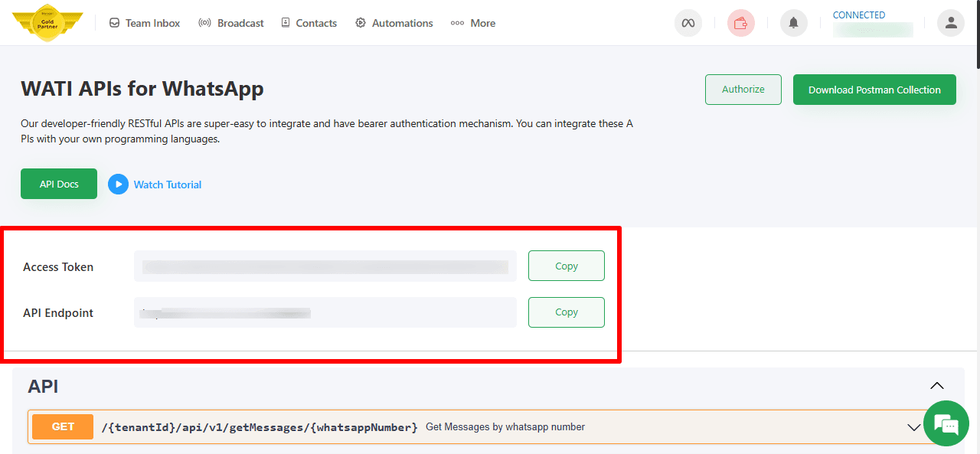The width and height of the screenshot is (980, 454).
Task: Expand the getMessages endpoint row
Action: click(x=913, y=426)
